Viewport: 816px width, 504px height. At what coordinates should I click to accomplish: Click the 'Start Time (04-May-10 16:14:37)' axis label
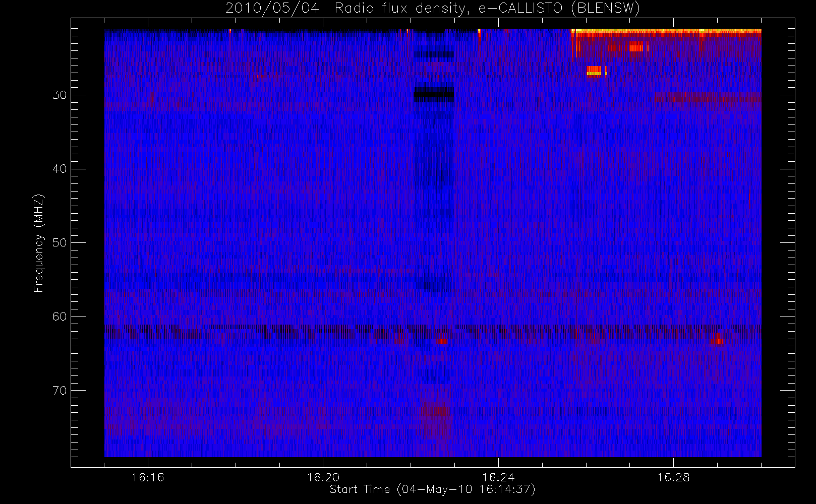(x=432, y=489)
